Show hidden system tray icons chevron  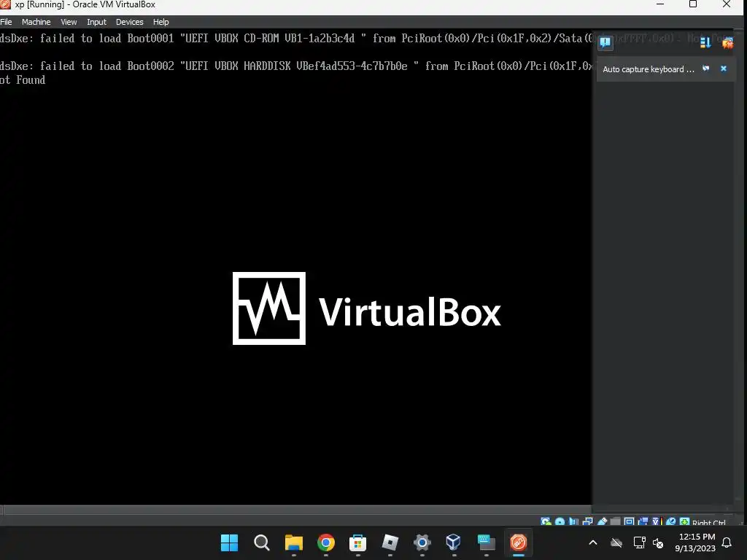[593, 542]
